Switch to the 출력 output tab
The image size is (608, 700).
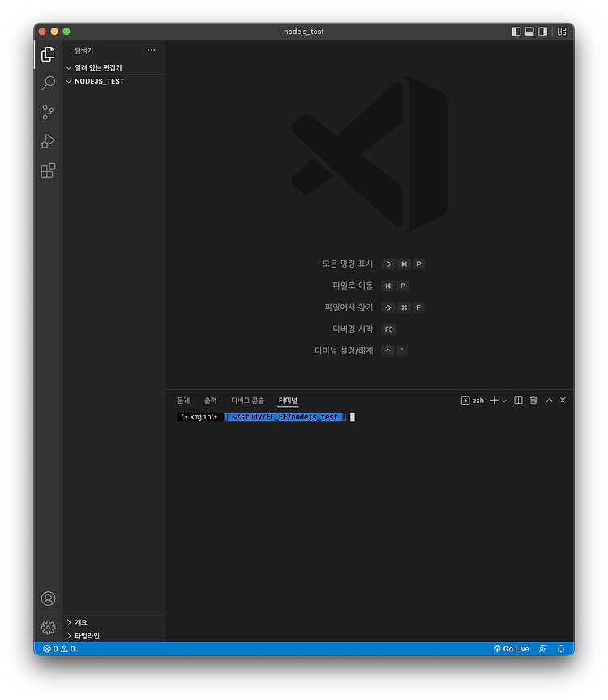[210, 401]
